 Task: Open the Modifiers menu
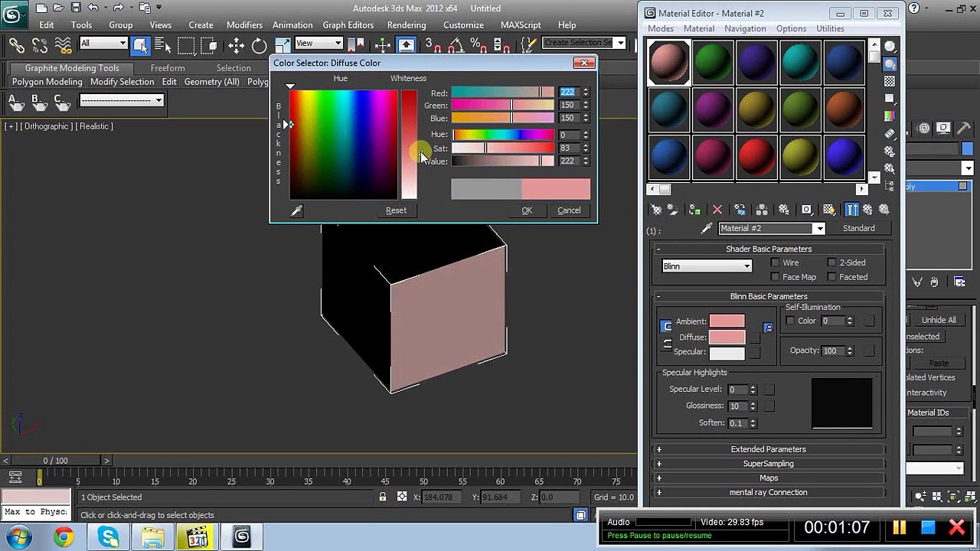[244, 24]
